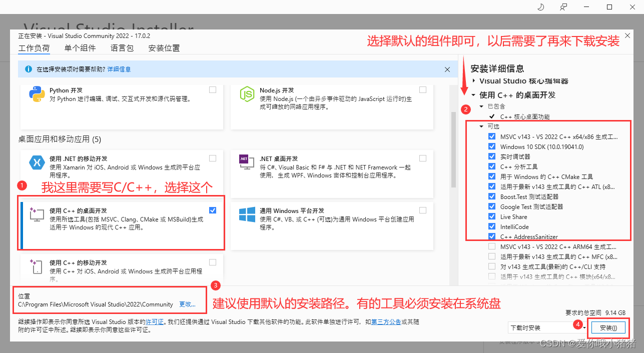Viewport: 644px width, 353px height.
Task: Click the dark mode moon icon
Action: pos(539,6)
